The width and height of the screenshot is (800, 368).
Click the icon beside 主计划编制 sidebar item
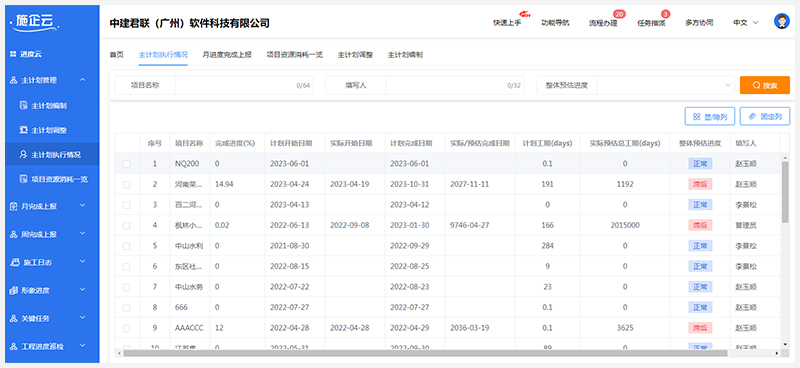23,106
